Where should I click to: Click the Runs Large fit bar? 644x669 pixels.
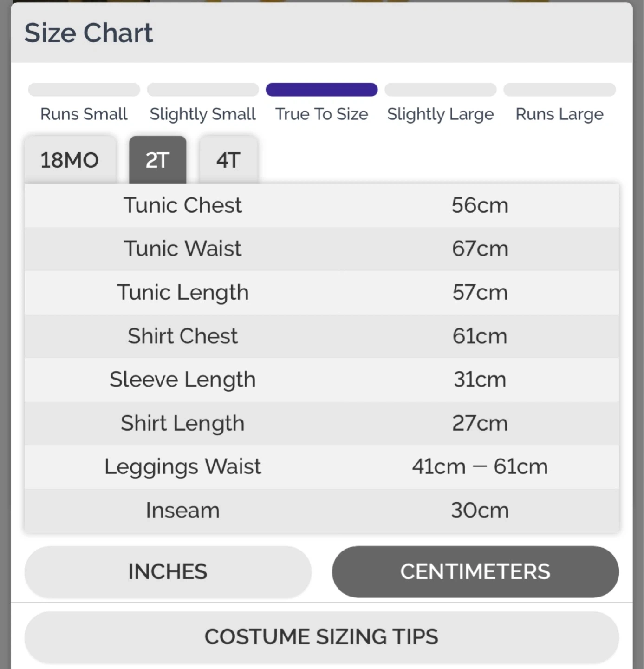tap(559, 90)
